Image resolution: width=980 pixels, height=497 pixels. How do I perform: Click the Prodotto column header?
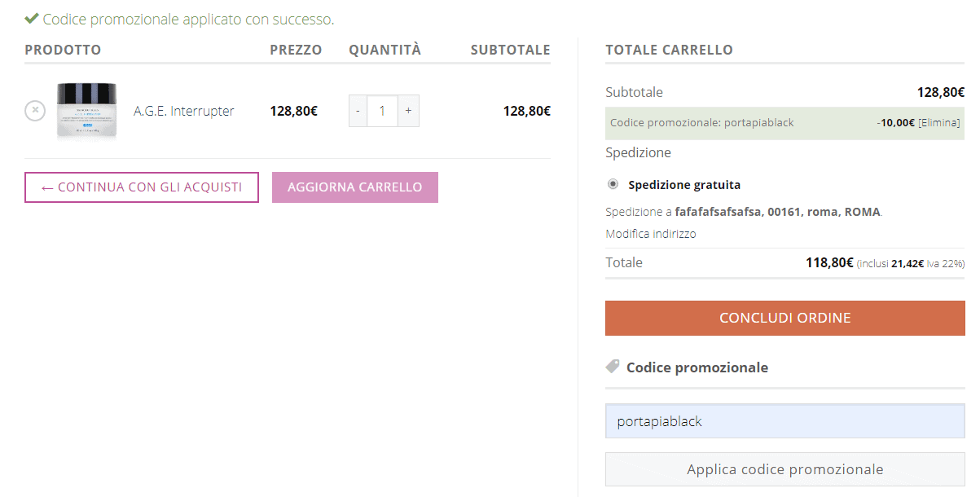(63, 50)
